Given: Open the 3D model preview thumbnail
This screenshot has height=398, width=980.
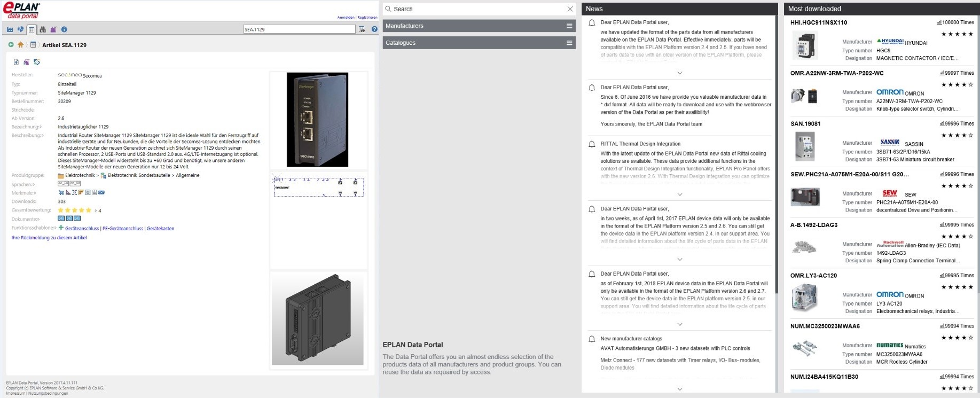Looking at the screenshot, I should pos(318,319).
